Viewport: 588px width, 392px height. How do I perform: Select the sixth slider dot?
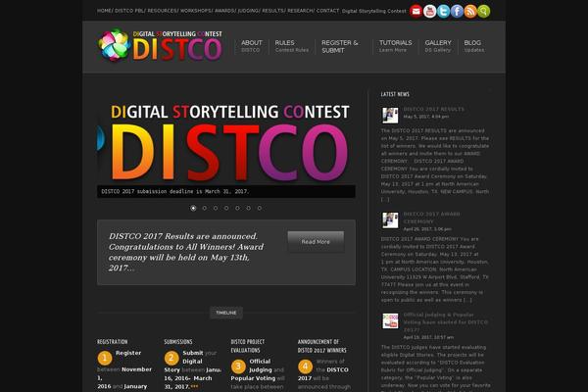(248, 208)
